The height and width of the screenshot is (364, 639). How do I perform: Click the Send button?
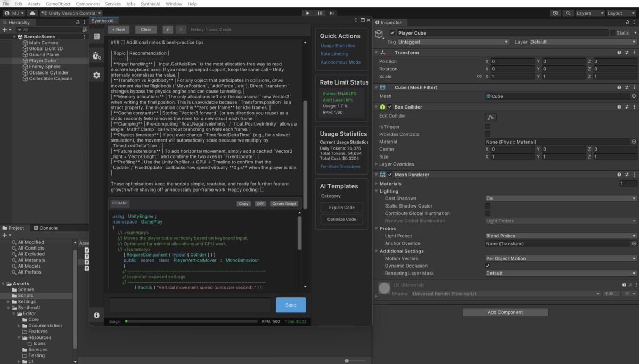click(x=291, y=305)
